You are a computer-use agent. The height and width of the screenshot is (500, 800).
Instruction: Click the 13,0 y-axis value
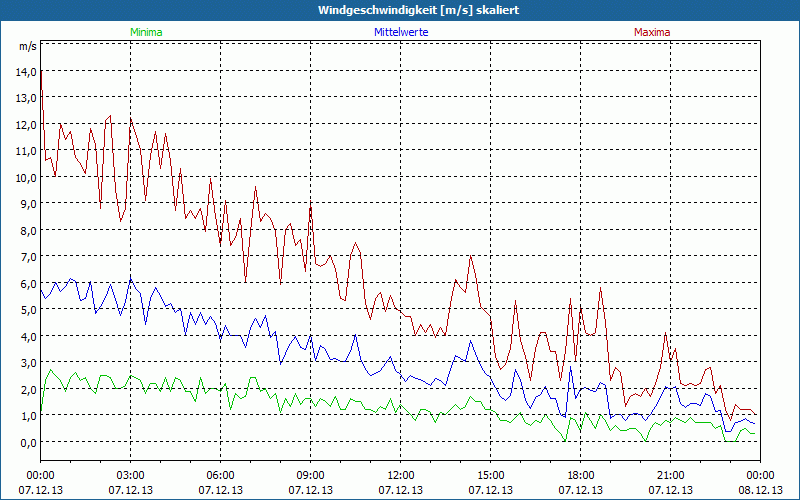pos(26,98)
